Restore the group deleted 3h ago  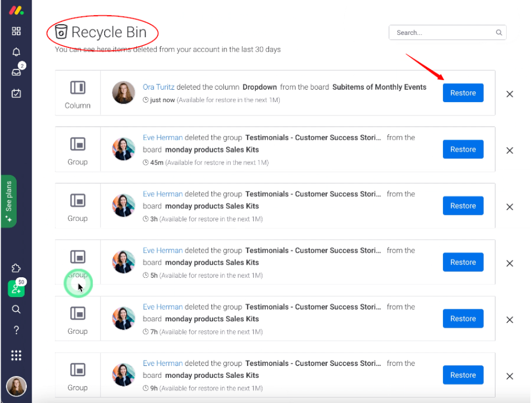(x=463, y=205)
